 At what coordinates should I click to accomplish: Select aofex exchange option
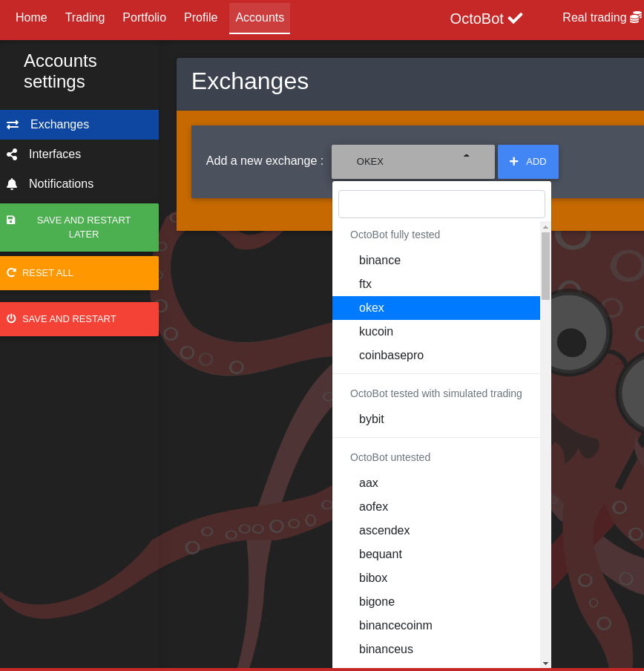[436, 507]
